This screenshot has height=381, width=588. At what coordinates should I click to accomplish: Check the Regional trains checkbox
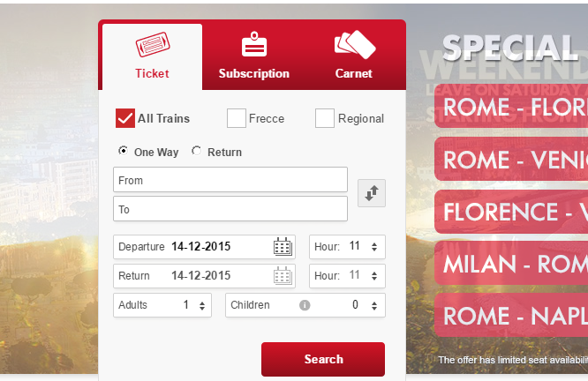click(325, 118)
